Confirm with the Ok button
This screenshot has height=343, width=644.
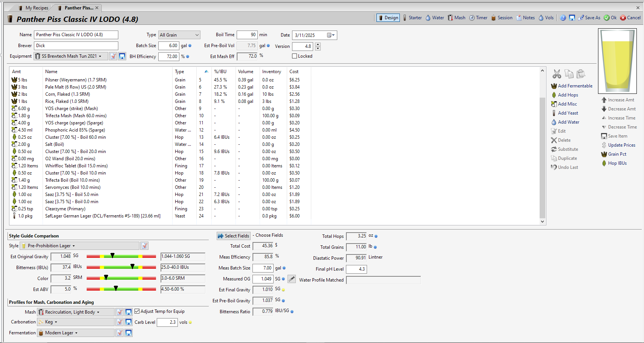[x=610, y=18]
